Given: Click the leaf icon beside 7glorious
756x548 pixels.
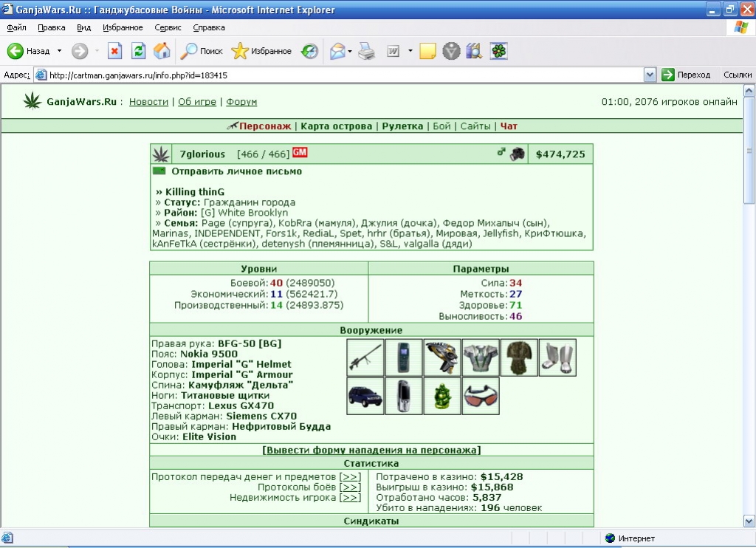Looking at the screenshot, I should click(161, 154).
